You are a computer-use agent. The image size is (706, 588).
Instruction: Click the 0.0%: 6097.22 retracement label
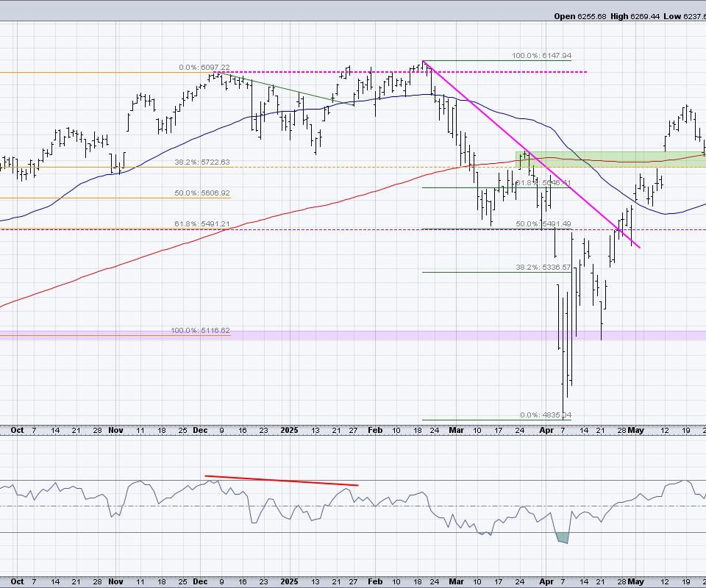coord(204,67)
